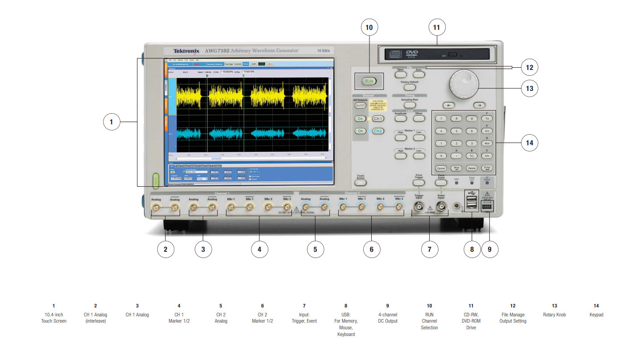Click the front-panel USB ports
Image resolution: width=644 pixels, height=344 pixels.
pos(471,203)
